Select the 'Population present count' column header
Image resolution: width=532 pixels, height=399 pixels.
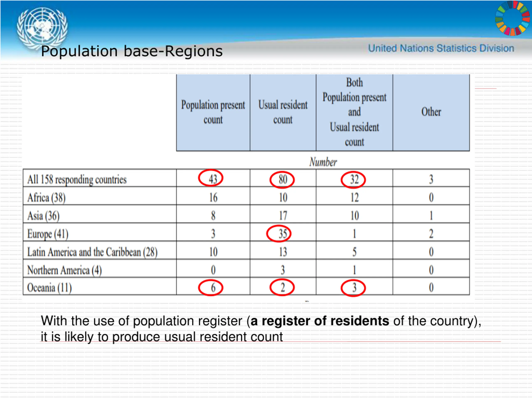click(213, 112)
